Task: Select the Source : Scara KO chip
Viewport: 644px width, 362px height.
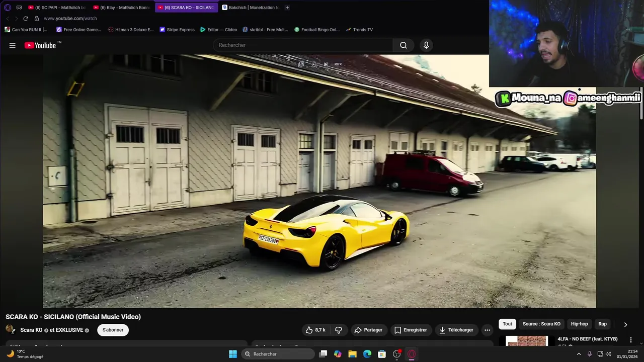Action: 541,324
